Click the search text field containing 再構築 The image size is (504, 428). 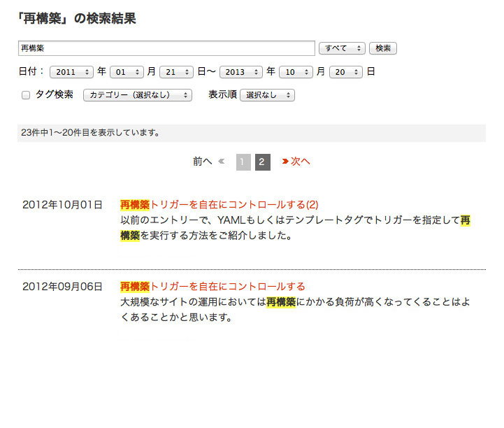166,48
